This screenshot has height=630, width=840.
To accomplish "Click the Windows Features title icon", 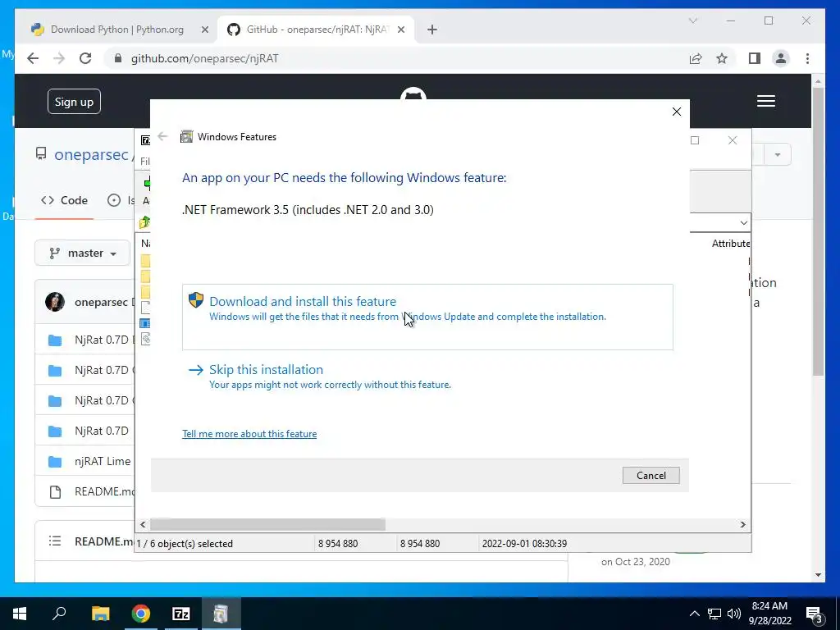I will point(186,137).
